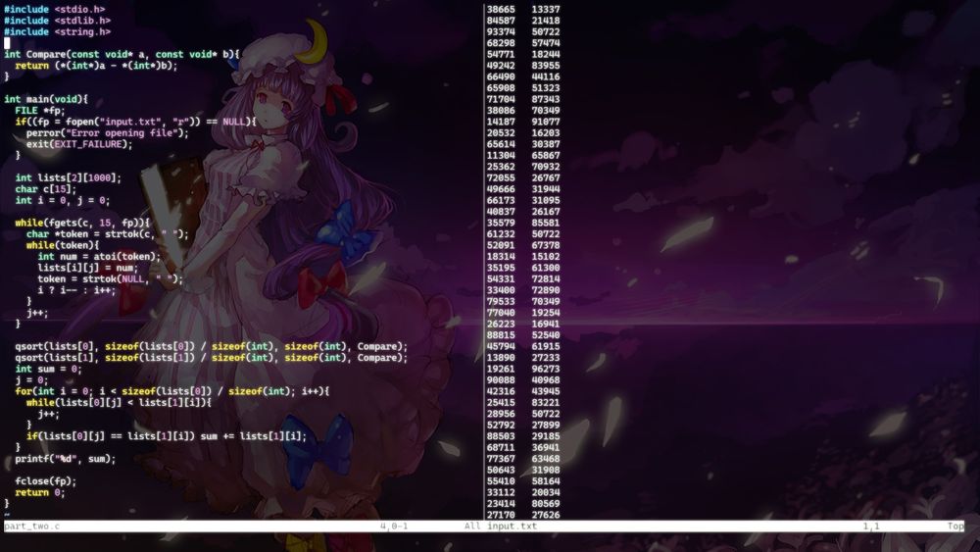Click the 'part_two.c' status line filename

32,527
